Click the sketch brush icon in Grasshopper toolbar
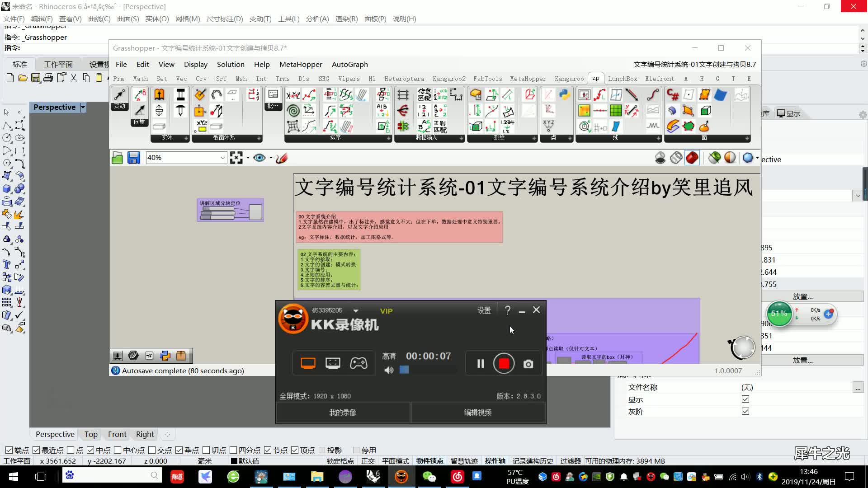 click(281, 158)
